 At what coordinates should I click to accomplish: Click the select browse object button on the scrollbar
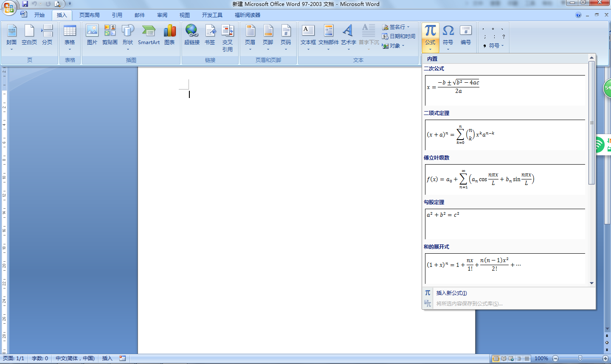pyautogui.click(x=607, y=343)
